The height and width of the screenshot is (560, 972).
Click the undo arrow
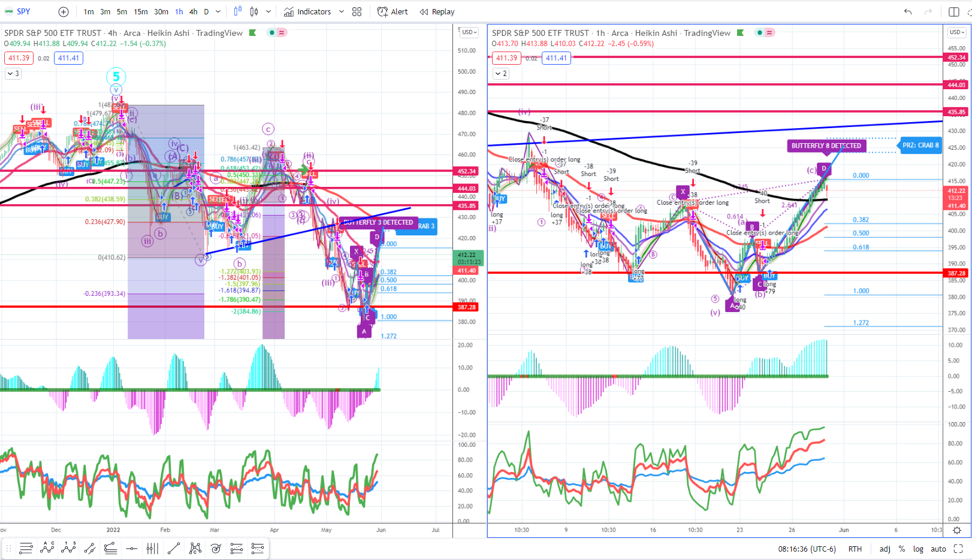coord(908,11)
